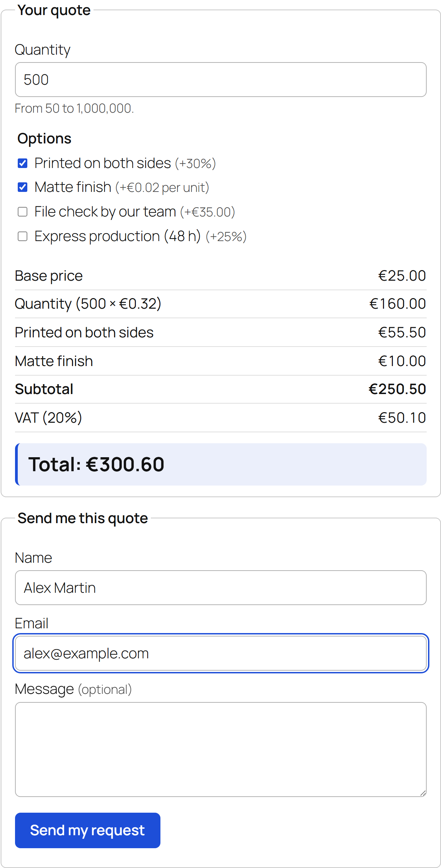
Task: Enable Express production (48 h) option
Action: 23,236
